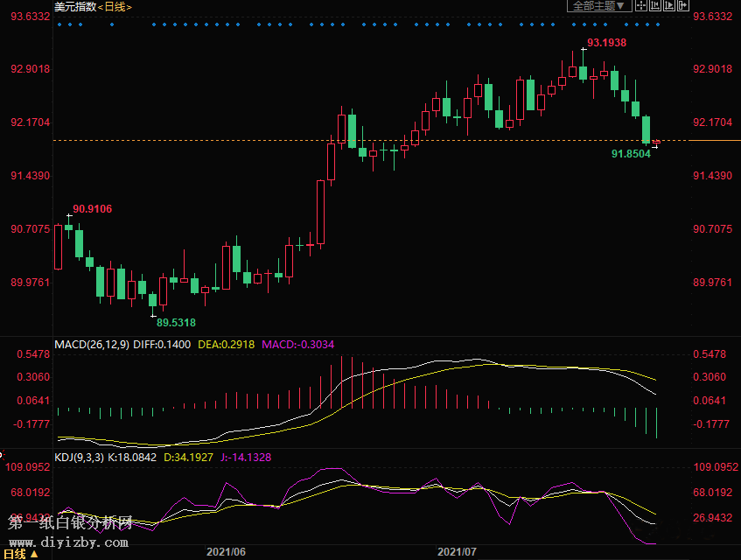This screenshot has width=741, height=560.
Task: Click the 日线 period label in chart title
Action: [x=114, y=7]
